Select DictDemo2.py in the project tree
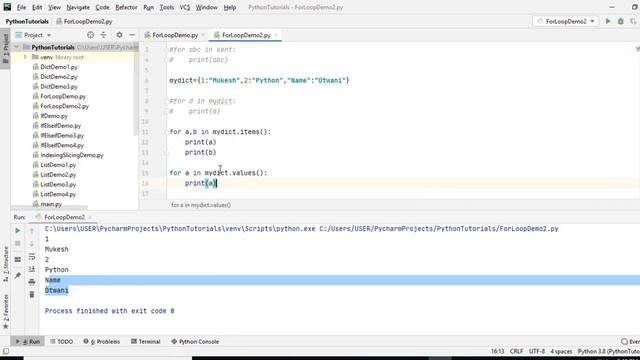Image resolution: width=640 pixels, height=360 pixels. (59, 77)
